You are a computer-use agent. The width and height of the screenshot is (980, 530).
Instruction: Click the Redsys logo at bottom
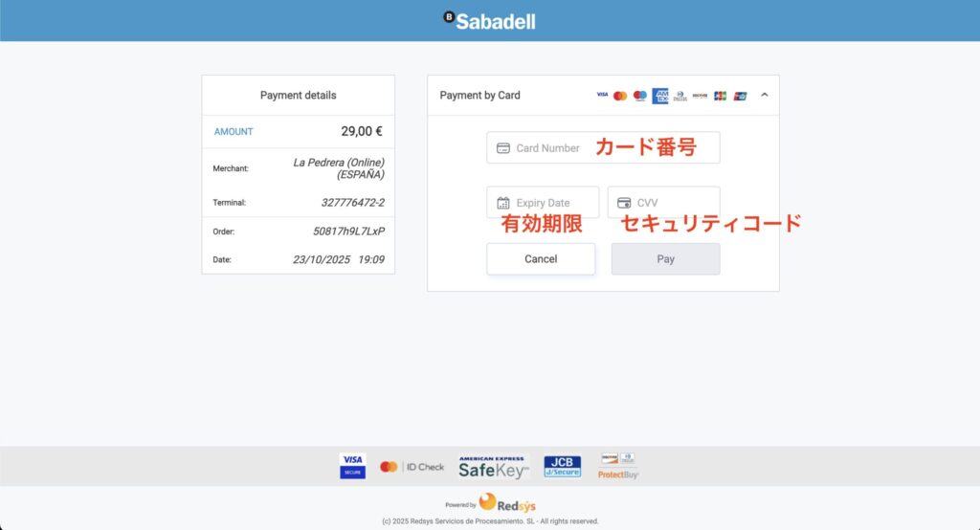pos(506,503)
